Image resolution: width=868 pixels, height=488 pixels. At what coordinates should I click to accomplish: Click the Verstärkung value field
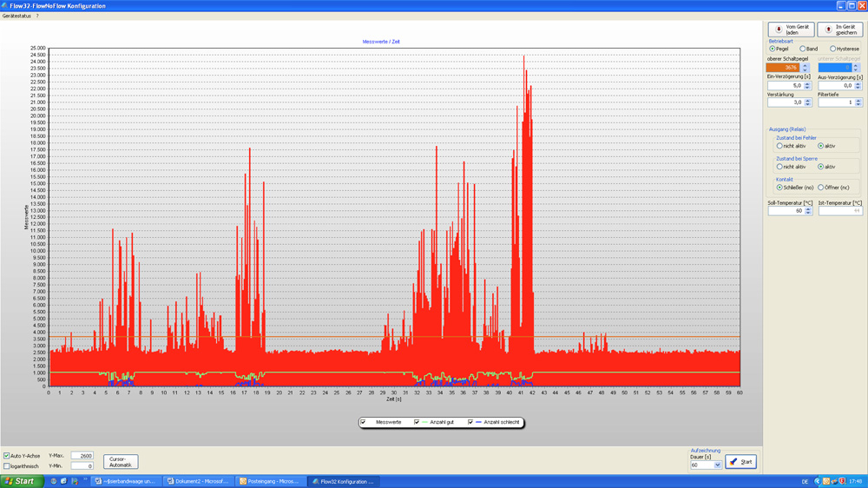pos(786,102)
